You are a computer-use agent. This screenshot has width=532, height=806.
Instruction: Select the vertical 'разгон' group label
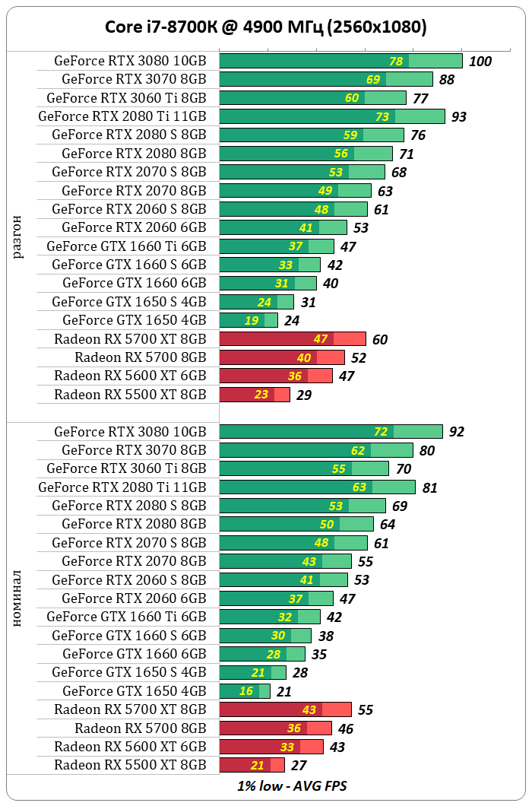pyautogui.click(x=17, y=236)
